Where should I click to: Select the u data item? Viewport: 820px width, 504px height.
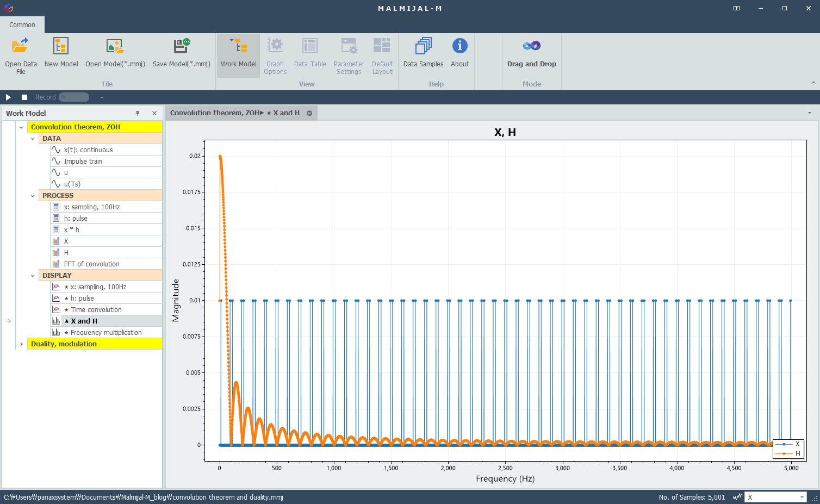pyautogui.click(x=106, y=172)
